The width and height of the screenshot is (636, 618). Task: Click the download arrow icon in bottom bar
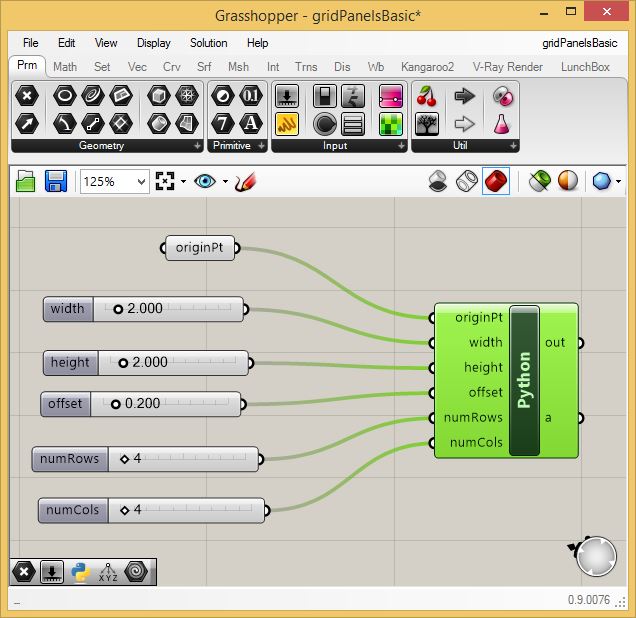tap(52, 572)
